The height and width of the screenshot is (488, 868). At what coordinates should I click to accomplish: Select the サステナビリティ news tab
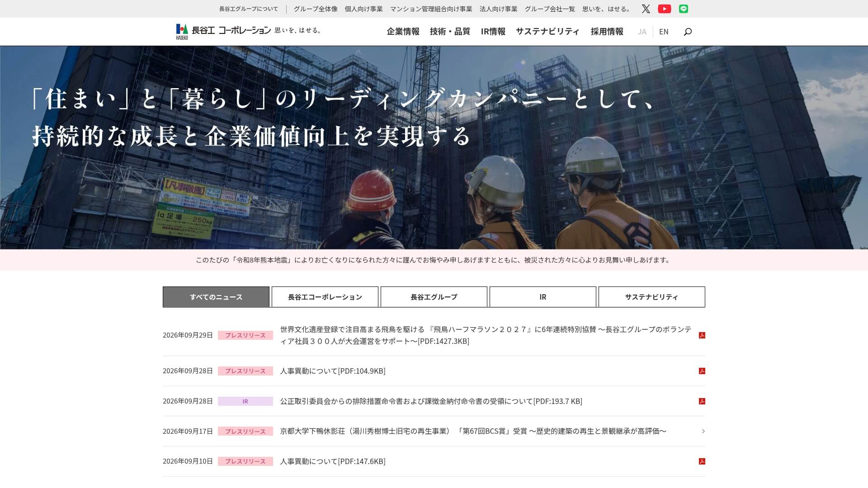point(652,297)
